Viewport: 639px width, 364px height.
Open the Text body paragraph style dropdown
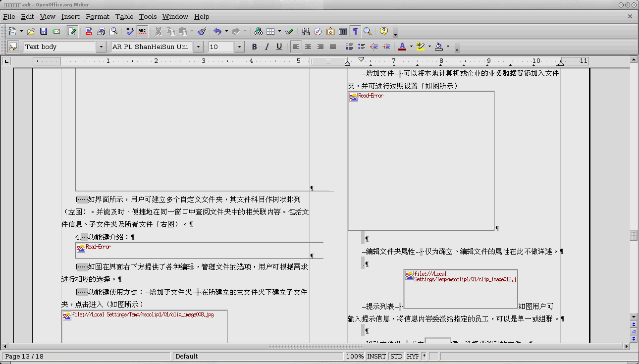[x=102, y=47]
